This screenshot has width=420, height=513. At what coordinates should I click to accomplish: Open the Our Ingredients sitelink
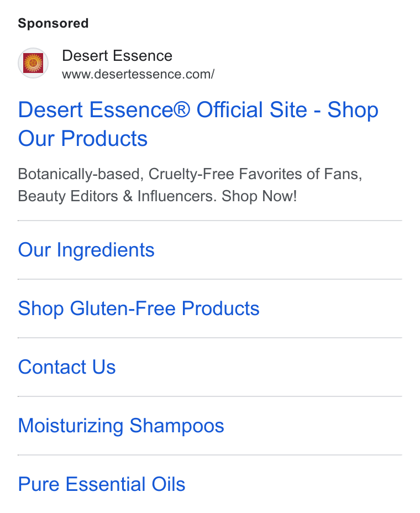pos(86,250)
